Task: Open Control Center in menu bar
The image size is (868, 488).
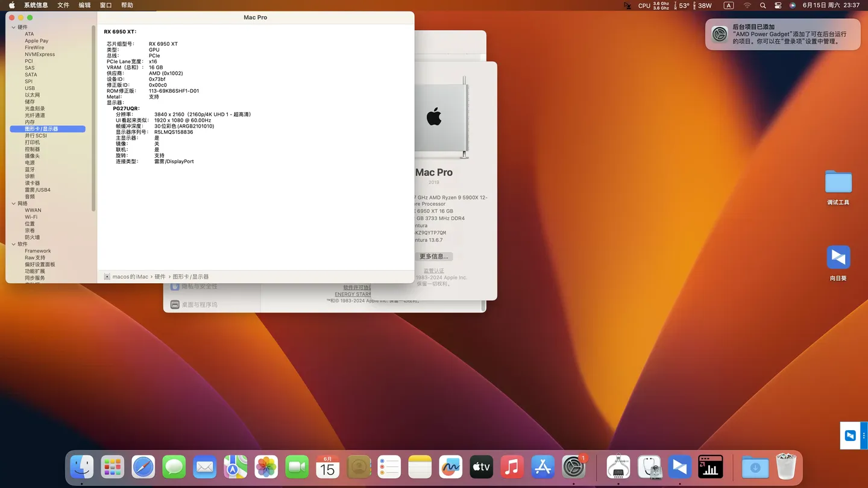Action: tap(778, 5)
